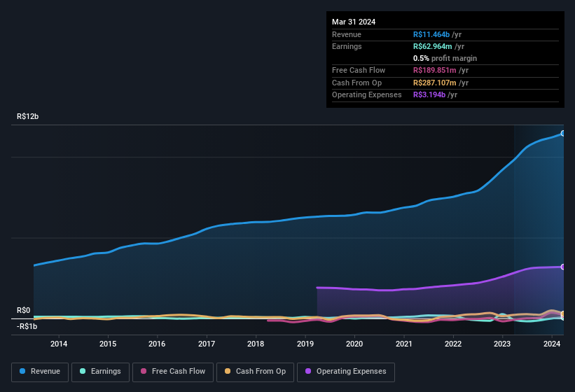
Task: Click the R$62.964m earnings value in tooltip
Action: (x=432, y=46)
